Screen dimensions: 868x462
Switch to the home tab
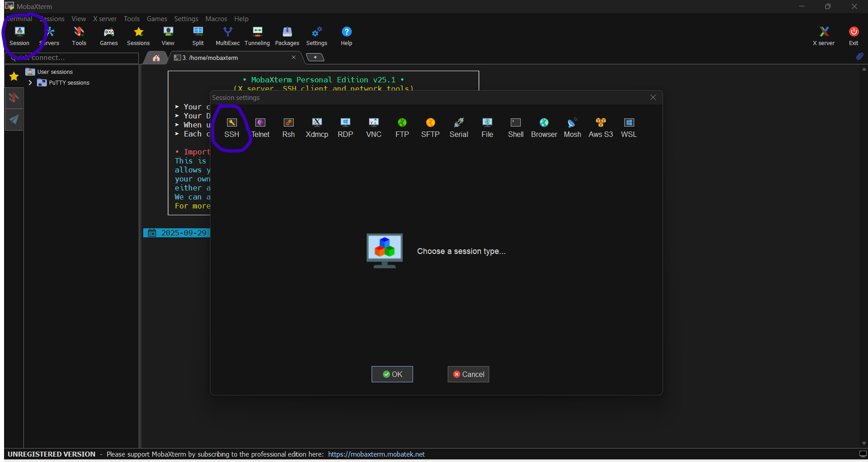click(155, 58)
